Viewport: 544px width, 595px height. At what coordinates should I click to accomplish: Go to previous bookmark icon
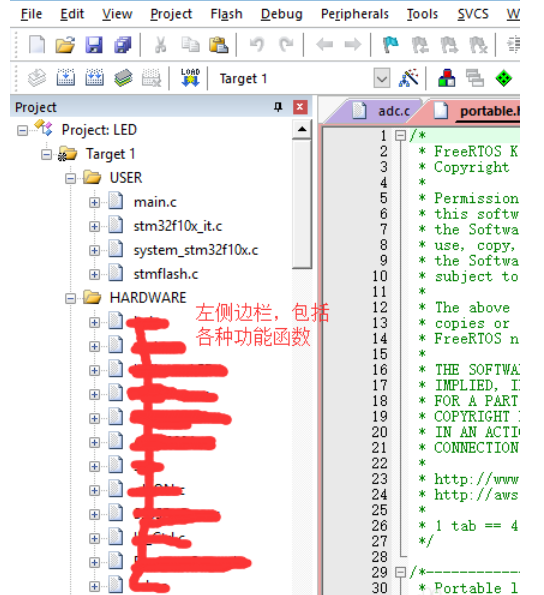click(420, 44)
